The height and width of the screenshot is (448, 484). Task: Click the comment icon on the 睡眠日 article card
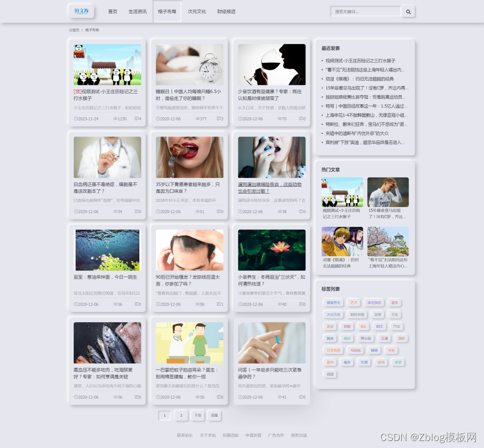(218, 118)
